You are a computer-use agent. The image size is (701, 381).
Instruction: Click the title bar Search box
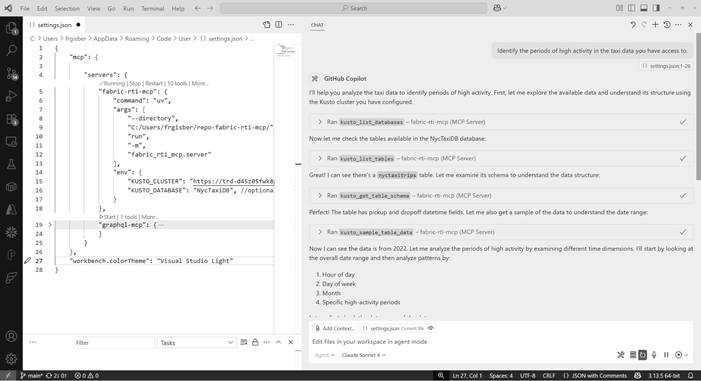click(354, 8)
